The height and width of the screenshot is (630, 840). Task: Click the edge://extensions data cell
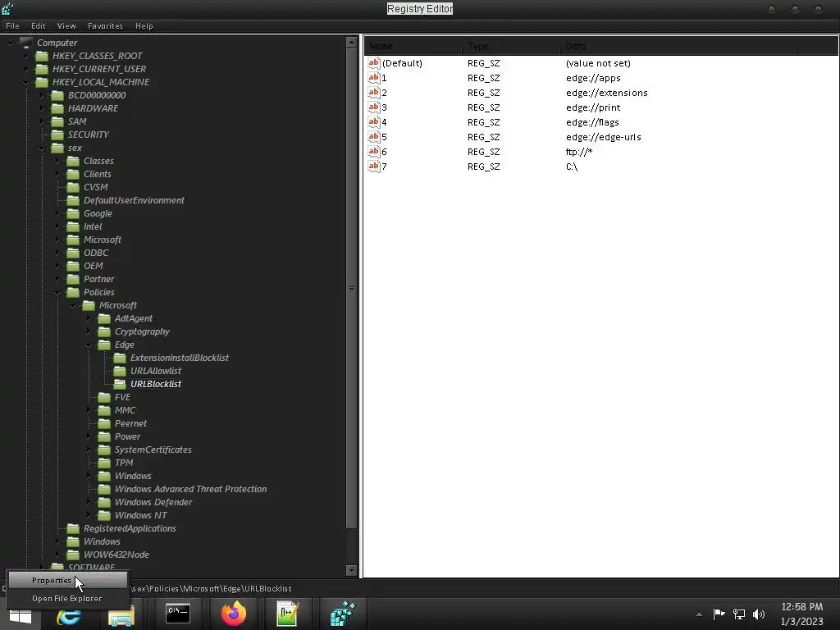606,93
